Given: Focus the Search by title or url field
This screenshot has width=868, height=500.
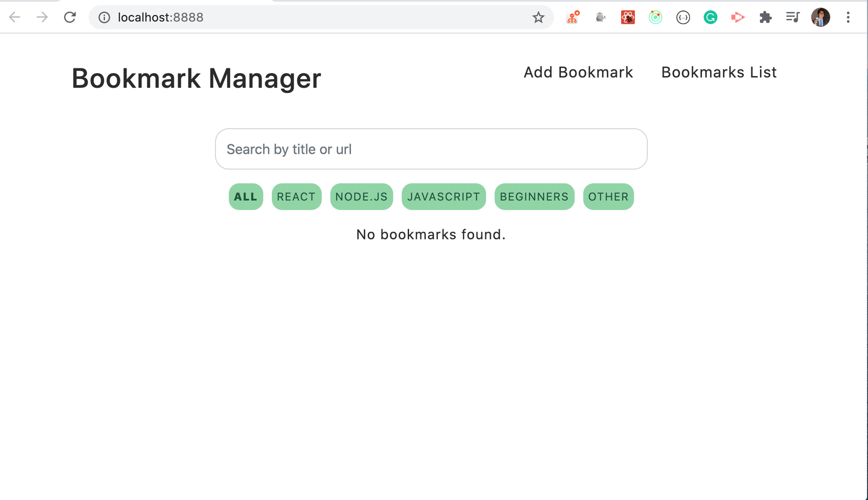Looking at the screenshot, I should coord(431,149).
